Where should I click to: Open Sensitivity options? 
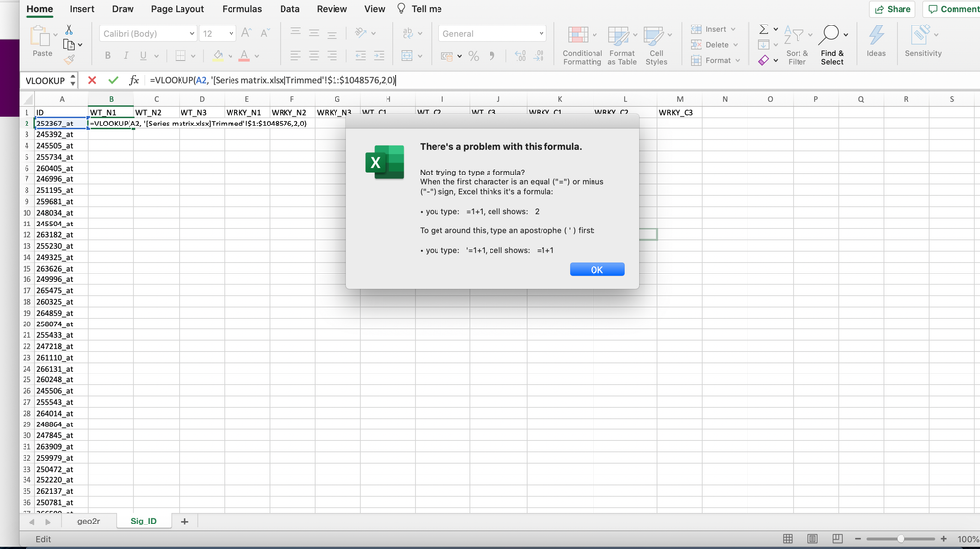point(923,41)
